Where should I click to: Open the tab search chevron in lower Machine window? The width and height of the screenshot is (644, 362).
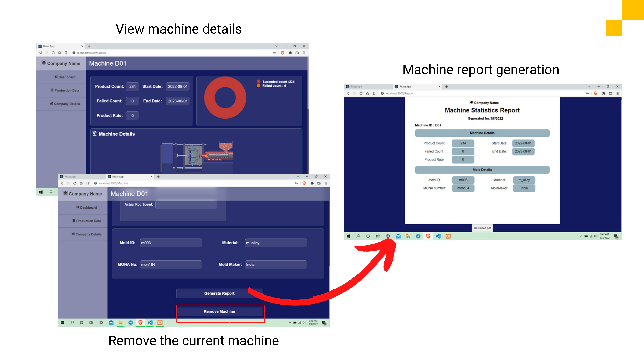(298, 177)
